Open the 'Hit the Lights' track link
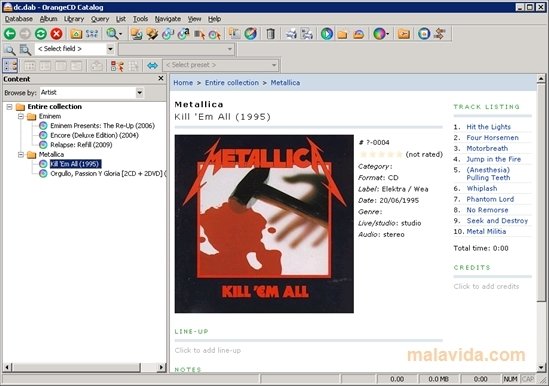The width and height of the screenshot is (549, 386). pos(488,127)
